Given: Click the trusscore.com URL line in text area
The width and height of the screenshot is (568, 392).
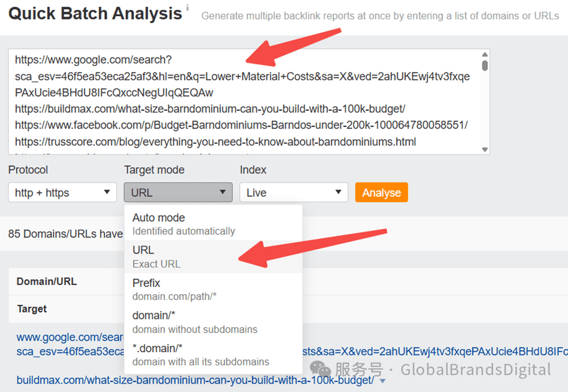Looking at the screenshot, I should 215,142.
